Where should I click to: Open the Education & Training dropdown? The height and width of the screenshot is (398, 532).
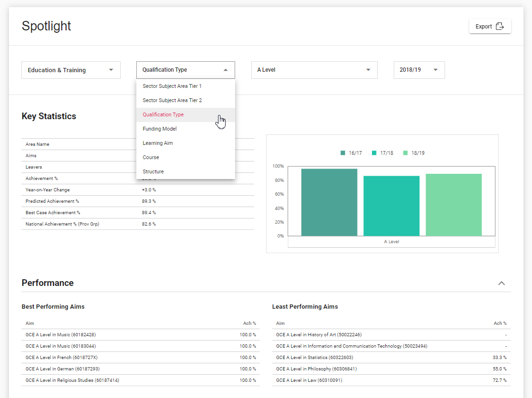pyautogui.click(x=71, y=70)
